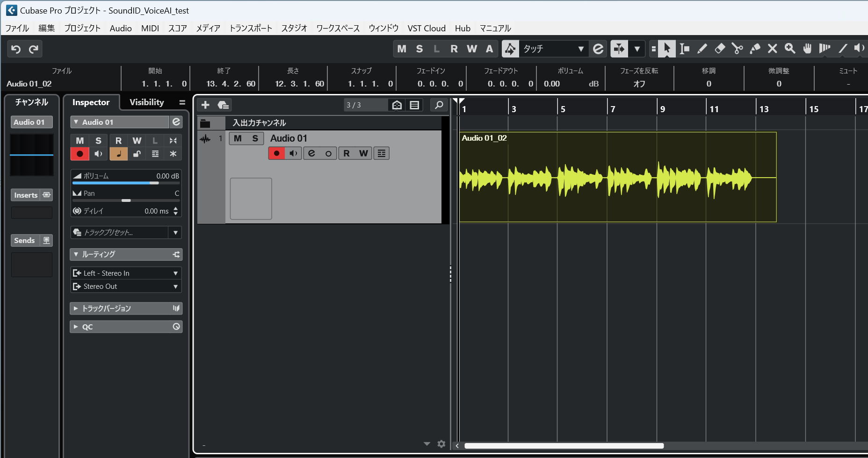Open Stereo Out output routing dropdown
The image size is (868, 458).
(126, 286)
